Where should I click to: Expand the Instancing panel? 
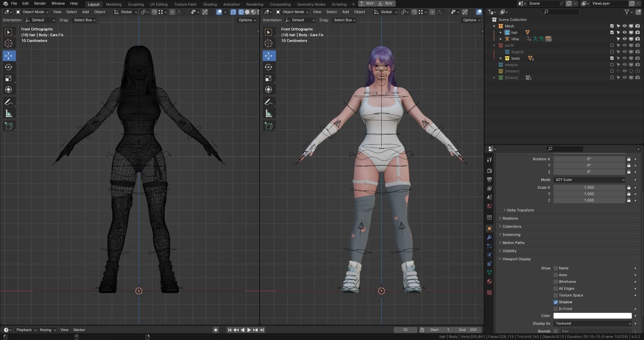[x=511, y=235]
